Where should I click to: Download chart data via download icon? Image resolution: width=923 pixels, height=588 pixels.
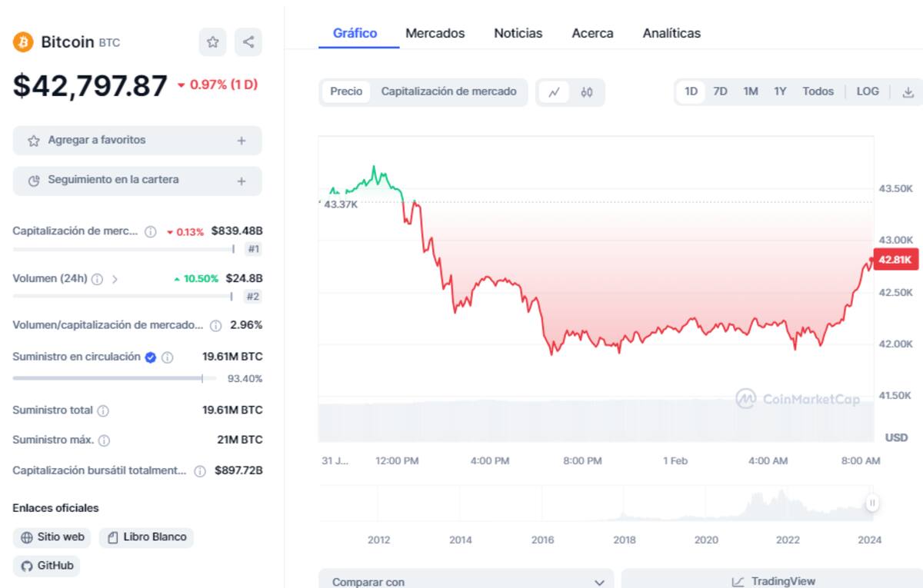[908, 92]
